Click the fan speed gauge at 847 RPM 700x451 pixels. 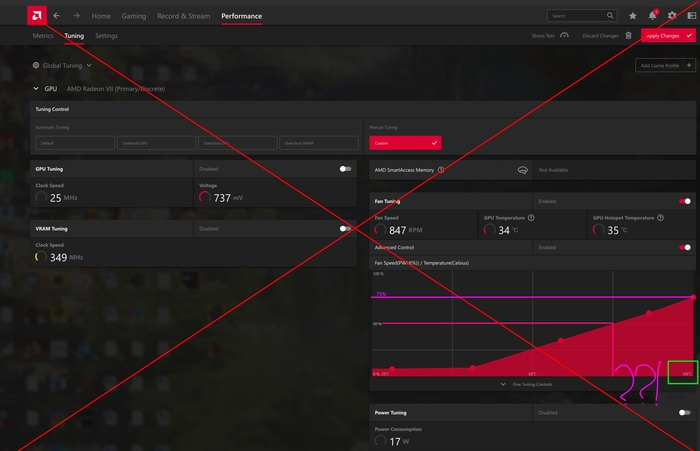pos(380,230)
